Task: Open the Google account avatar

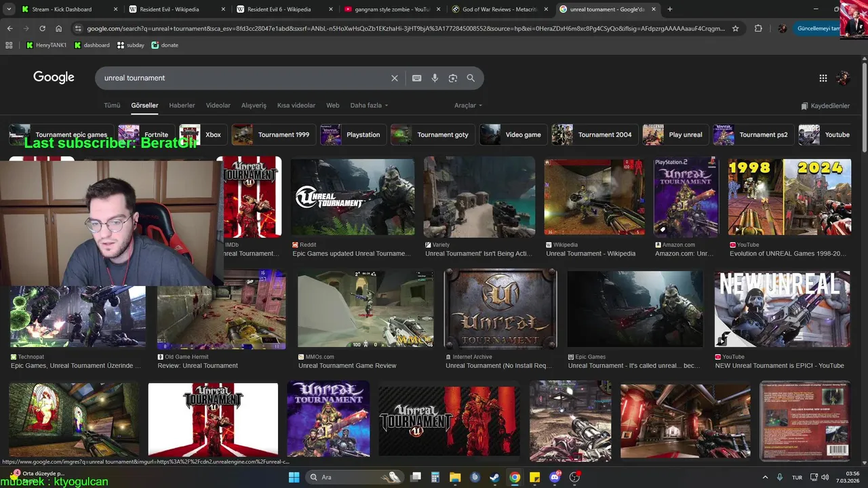Action: 844,78
